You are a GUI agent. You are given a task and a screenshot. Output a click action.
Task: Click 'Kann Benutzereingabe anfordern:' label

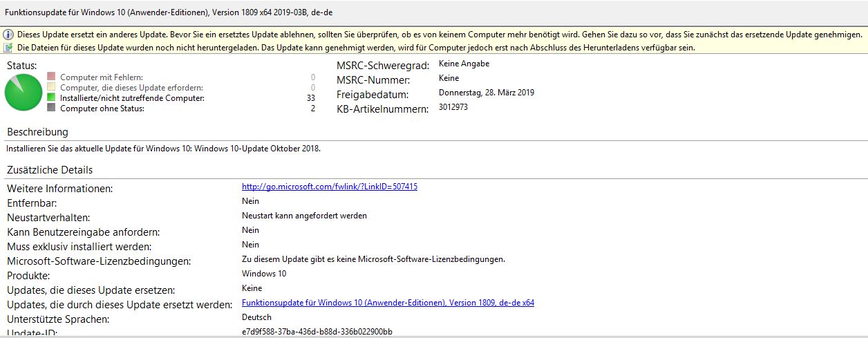click(83, 232)
